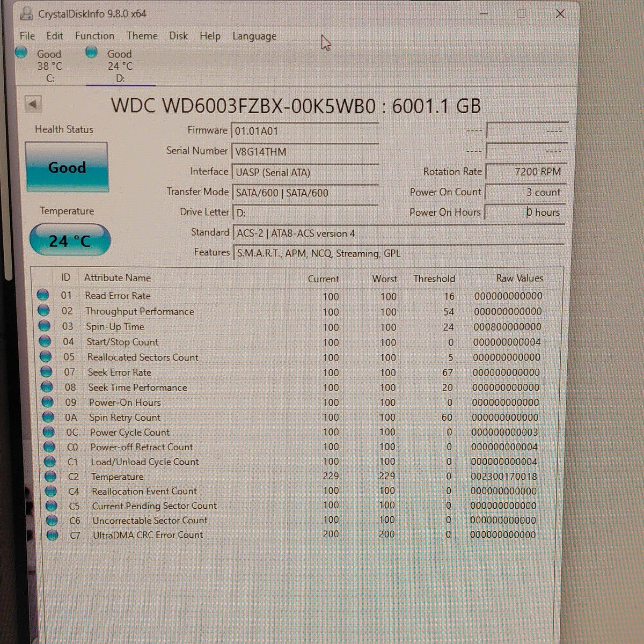Click the Standard field ACS-2

[398, 233]
